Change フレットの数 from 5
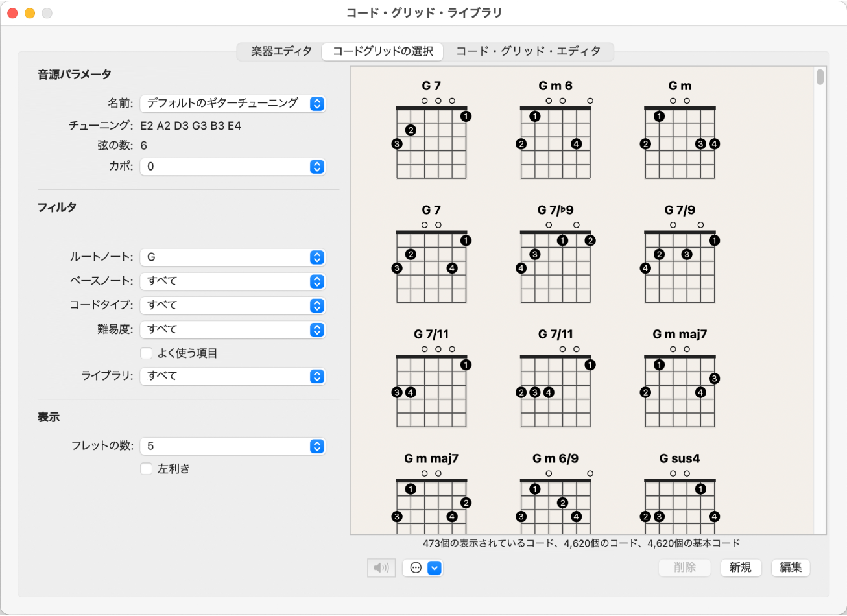The image size is (847, 616). [x=316, y=445]
